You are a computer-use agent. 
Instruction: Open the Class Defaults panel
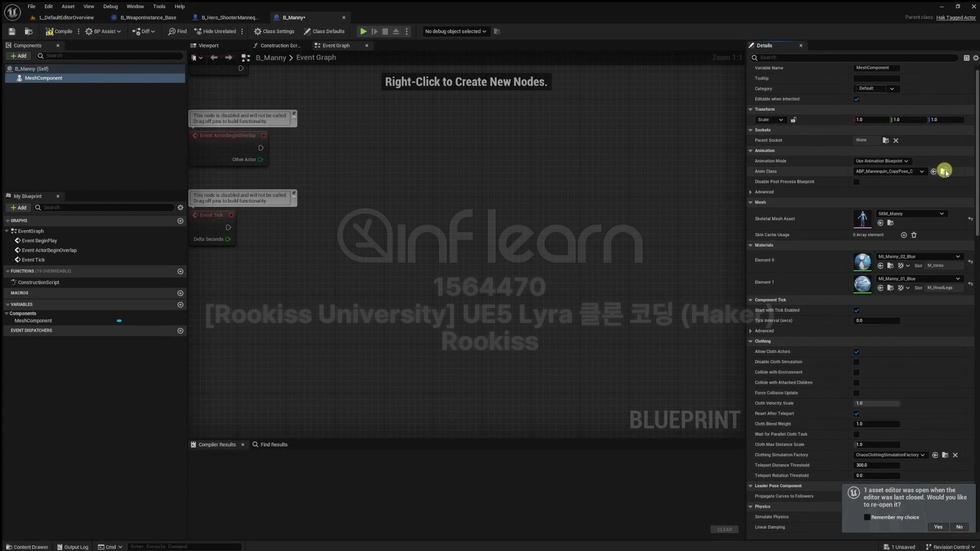click(x=324, y=32)
